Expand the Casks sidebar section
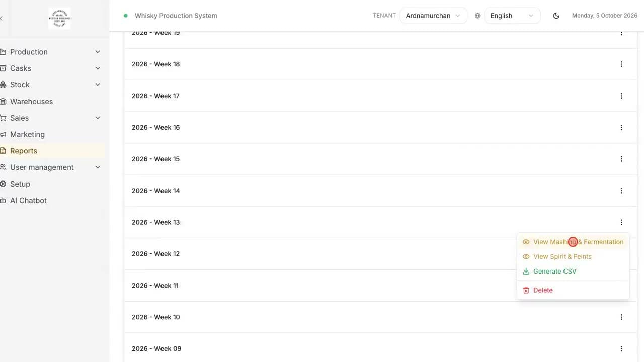Image resolution: width=644 pixels, height=362 pixels. point(98,68)
